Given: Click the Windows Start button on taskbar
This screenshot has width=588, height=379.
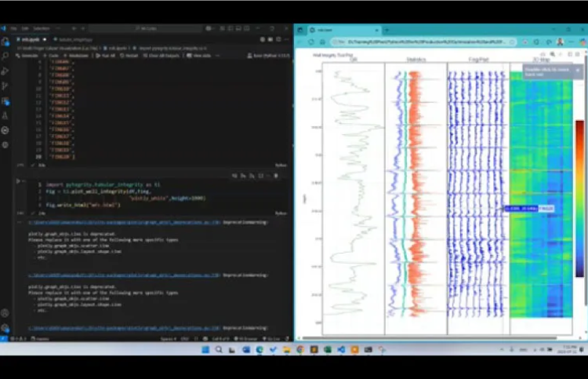Looking at the screenshot, I should [x=205, y=348].
